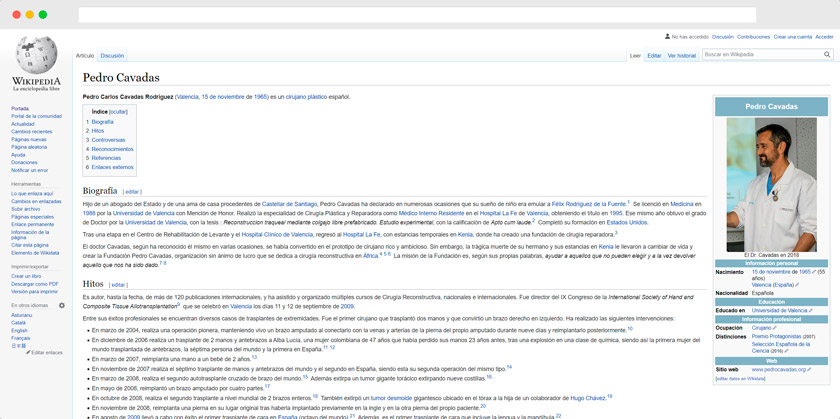Click the browser address bar
The width and height of the screenshot is (840, 419).
pyautogui.click(x=417, y=14)
